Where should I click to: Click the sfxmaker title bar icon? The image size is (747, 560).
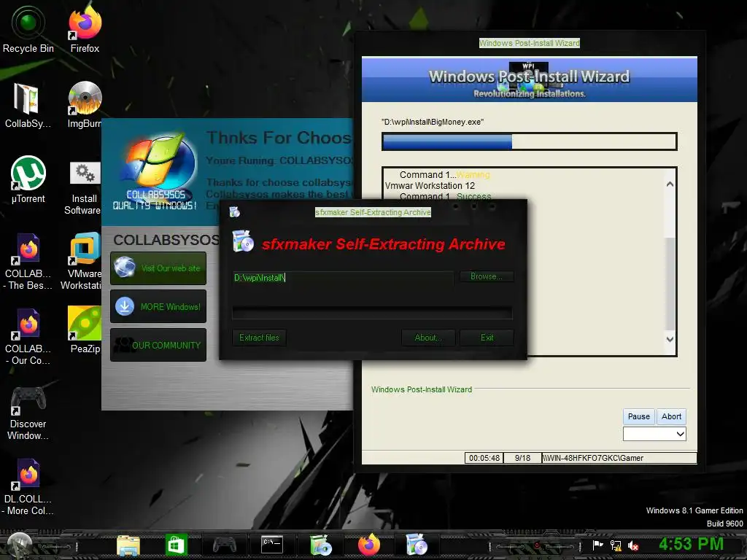pyautogui.click(x=234, y=212)
